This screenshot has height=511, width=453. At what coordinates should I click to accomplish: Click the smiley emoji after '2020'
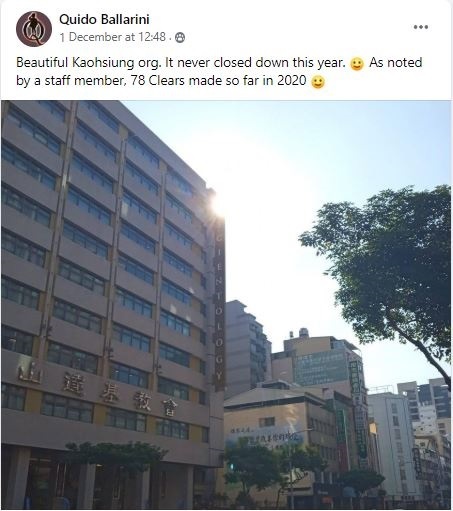(318, 82)
